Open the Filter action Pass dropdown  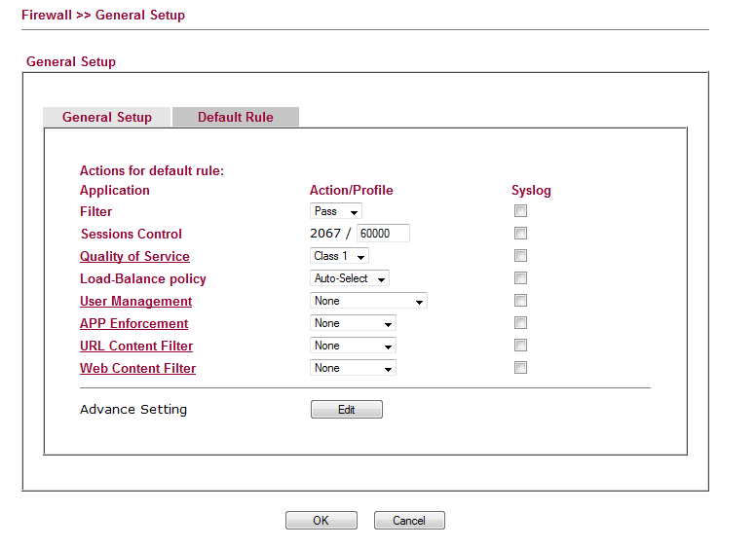[336, 211]
